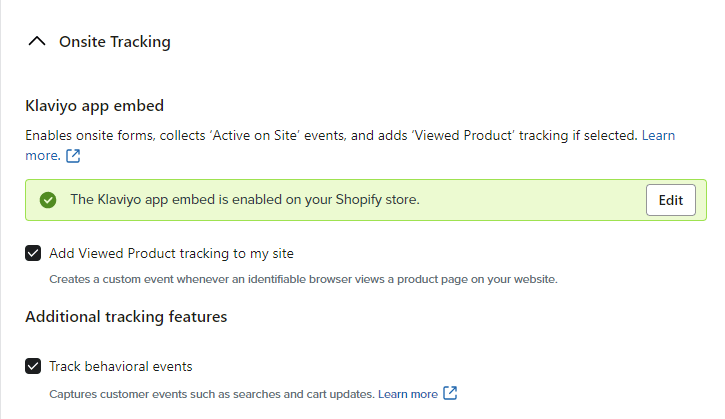Collapse the Onsite Tracking section chevron
This screenshot has height=419, width=725.
[37, 42]
